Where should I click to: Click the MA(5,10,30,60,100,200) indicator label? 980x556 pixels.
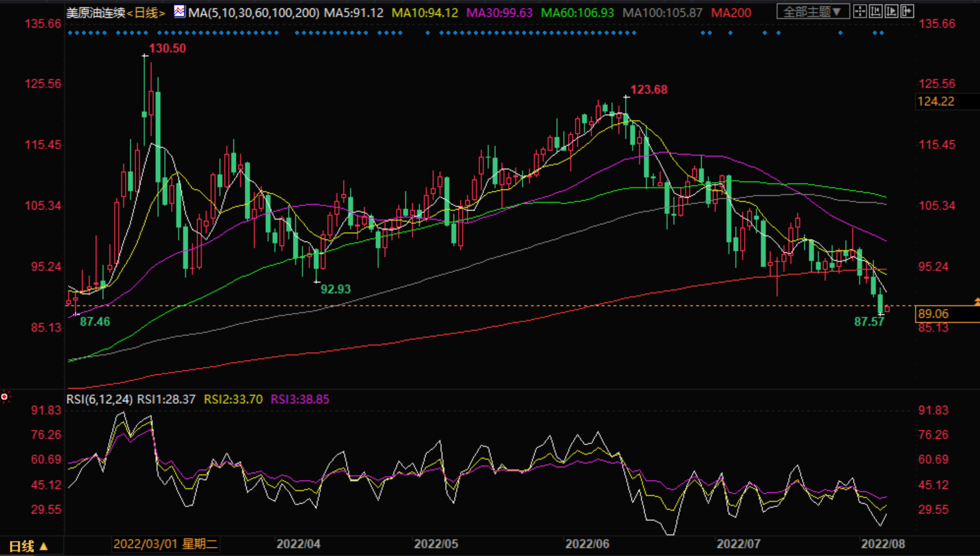coord(254,12)
